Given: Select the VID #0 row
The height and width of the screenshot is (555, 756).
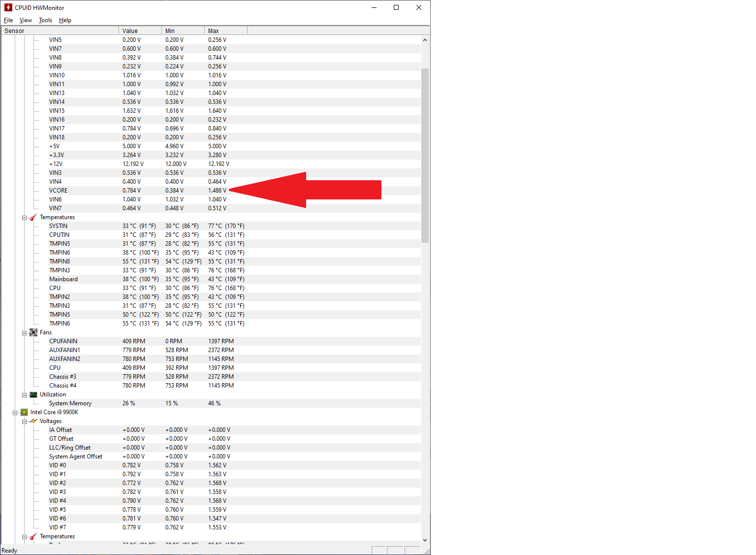Looking at the screenshot, I should coord(211,465).
